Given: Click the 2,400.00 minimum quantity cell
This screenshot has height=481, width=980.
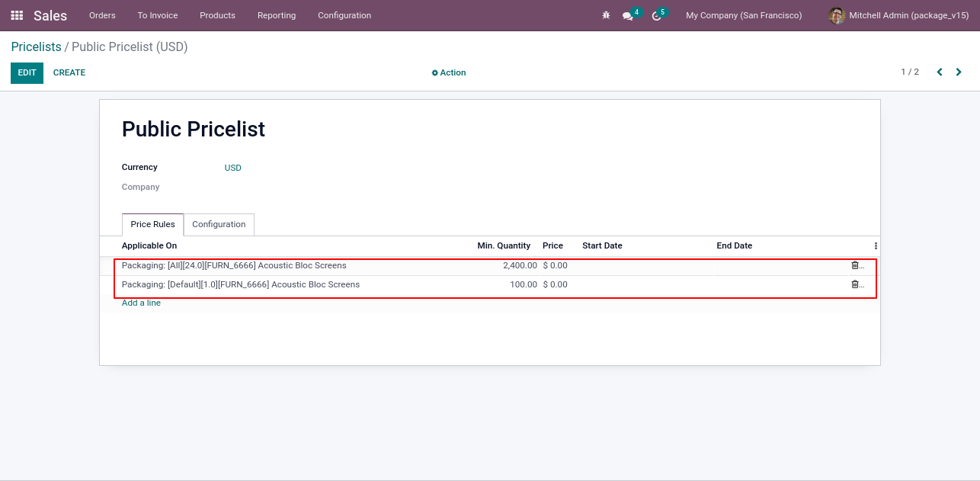Looking at the screenshot, I should pyautogui.click(x=520, y=265).
